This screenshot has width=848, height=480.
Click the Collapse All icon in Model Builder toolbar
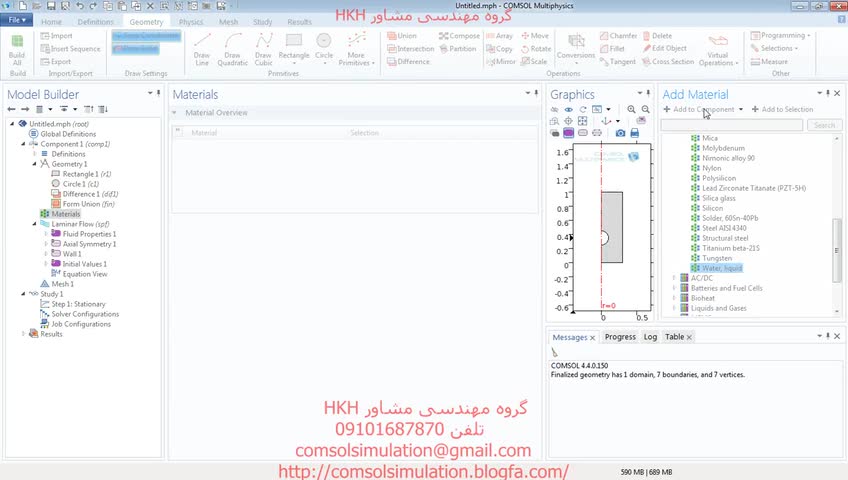pos(89,109)
